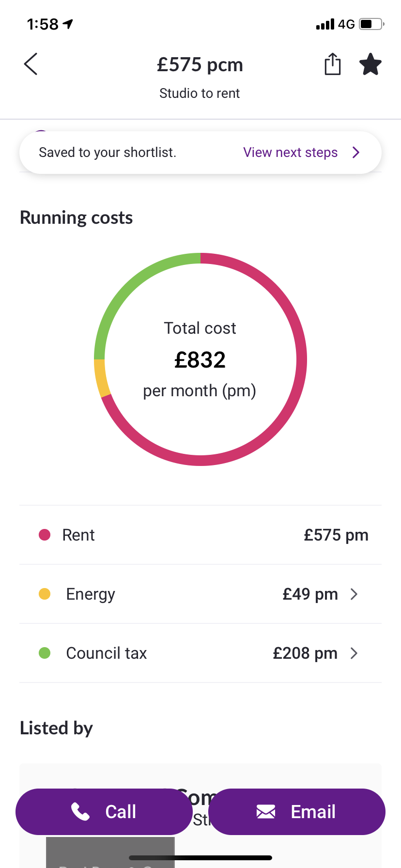Screen dimensions: 401x868
Task: Go back using the back arrow
Action: pyautogui.click(x=31, y=64)
